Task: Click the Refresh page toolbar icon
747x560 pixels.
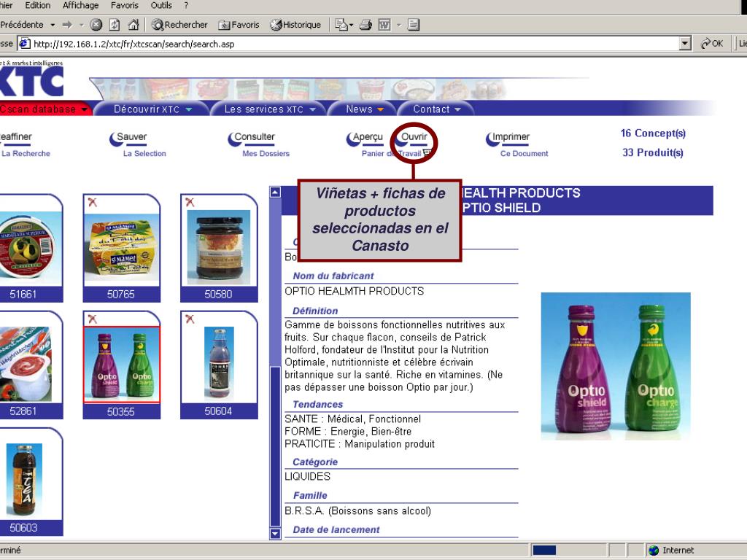Action: (x=115, y=25)
